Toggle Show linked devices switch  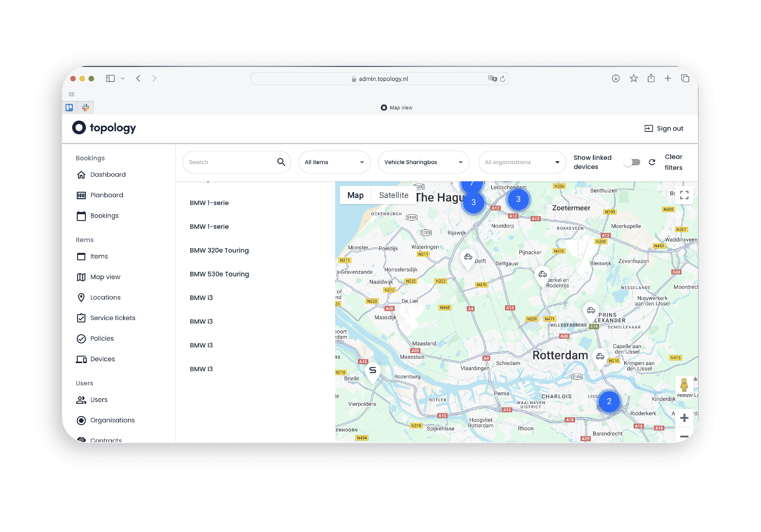click(632, 162)
